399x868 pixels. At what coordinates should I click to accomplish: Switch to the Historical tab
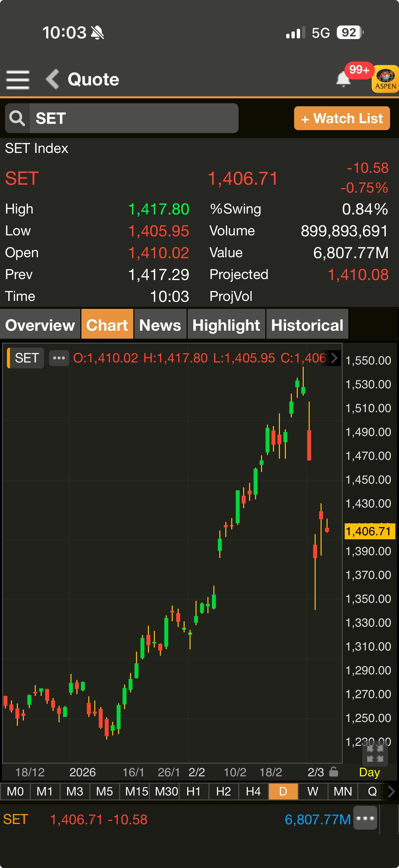[x=307, y=325]
